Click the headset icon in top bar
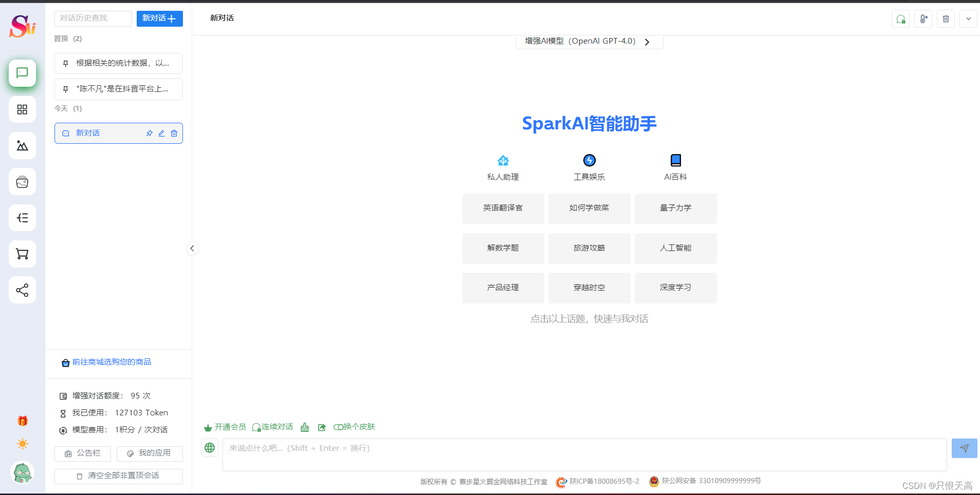 (901, 19)
